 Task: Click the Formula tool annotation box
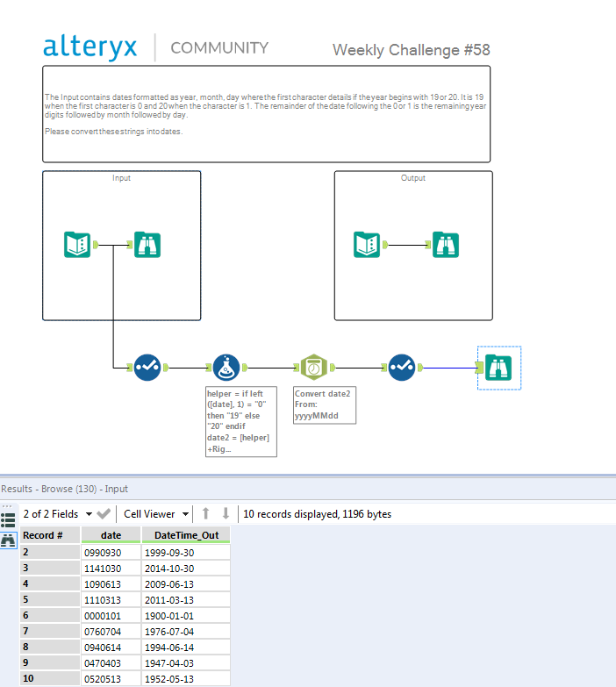tap(241, 421)
